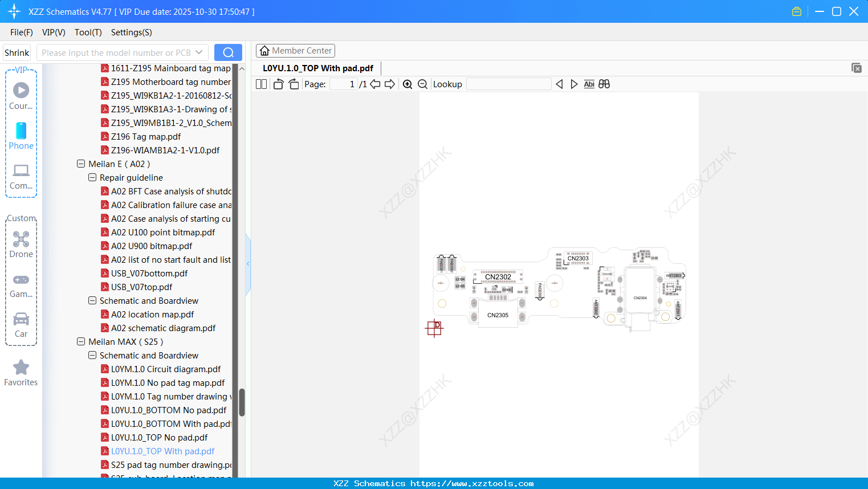
Task: Open the Settings(S) menu
Action: pyautogui.click(x=132, y=32)
